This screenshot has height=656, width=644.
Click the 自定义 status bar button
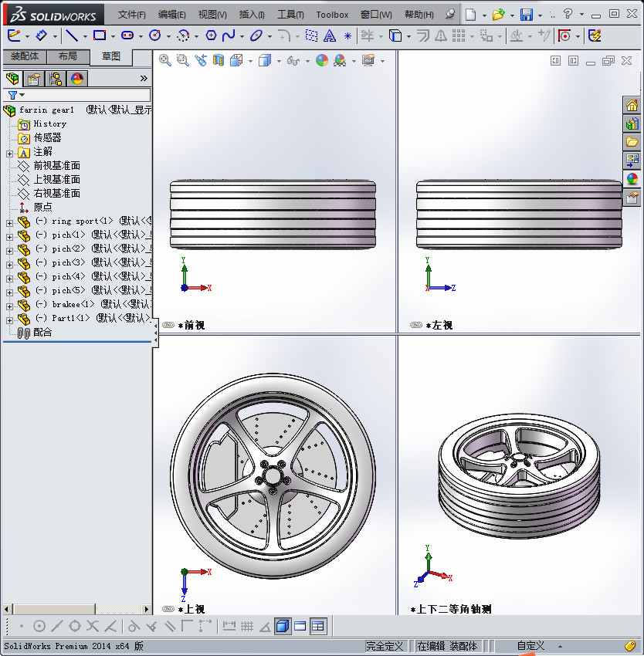(530, 646)
